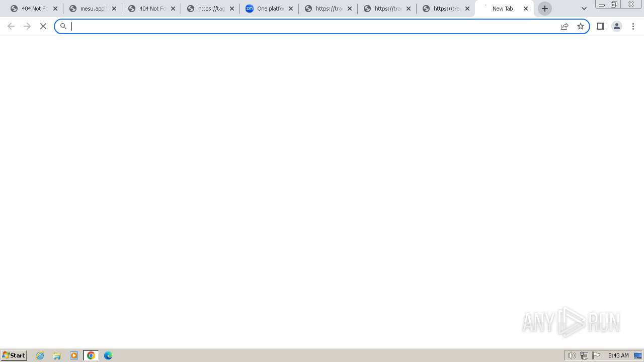This screenshot has height=362, width=644.
Task: Click the 8:43 AM clock
Action: point(618,355)
